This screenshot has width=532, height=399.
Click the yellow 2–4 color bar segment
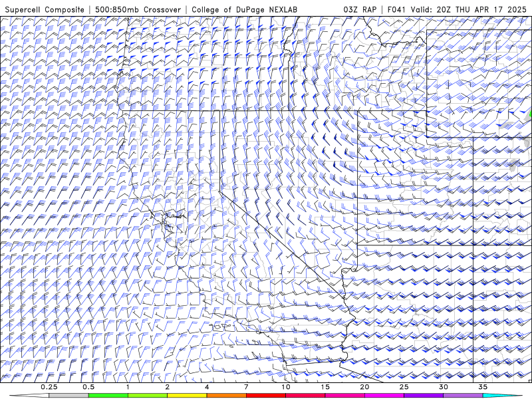pyautogui.click(x=187, y=396)
